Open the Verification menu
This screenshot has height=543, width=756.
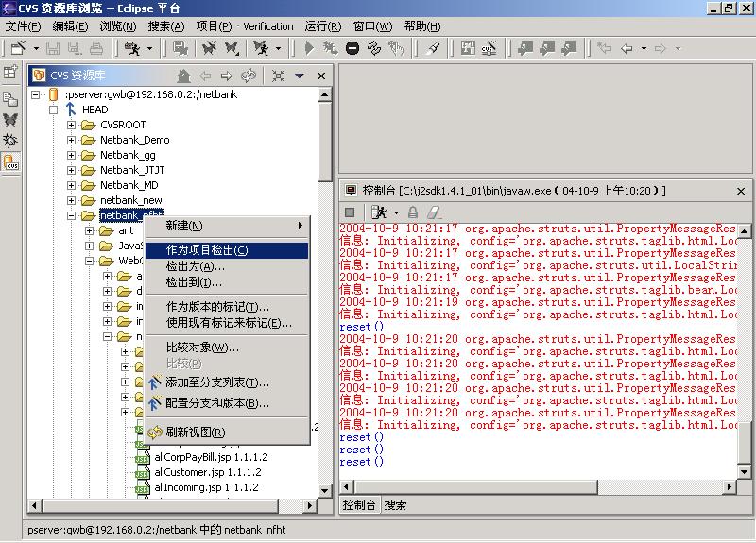(268, 26)
